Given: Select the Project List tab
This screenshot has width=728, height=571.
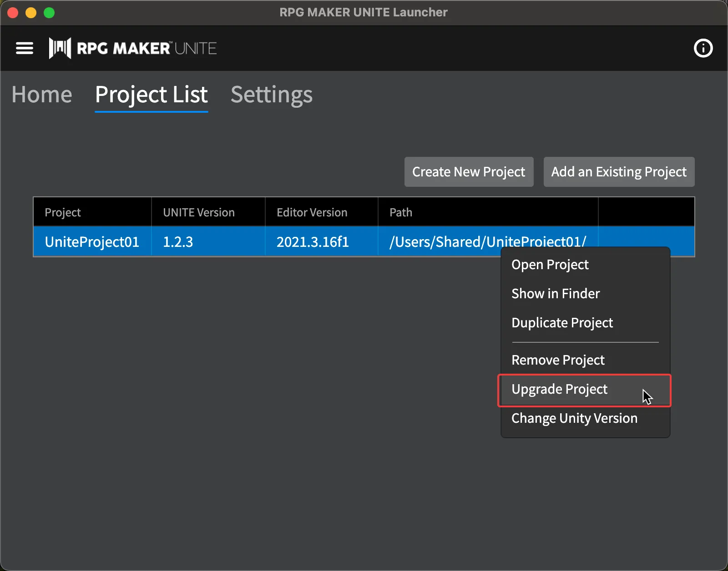Looking at the screenshot, I should click(x=151, y=95).
